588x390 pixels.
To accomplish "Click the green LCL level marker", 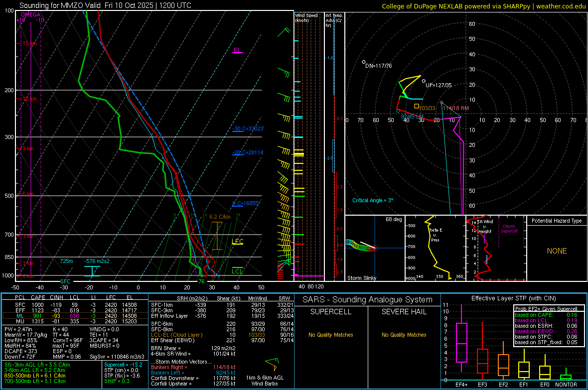I will (237, 271).
